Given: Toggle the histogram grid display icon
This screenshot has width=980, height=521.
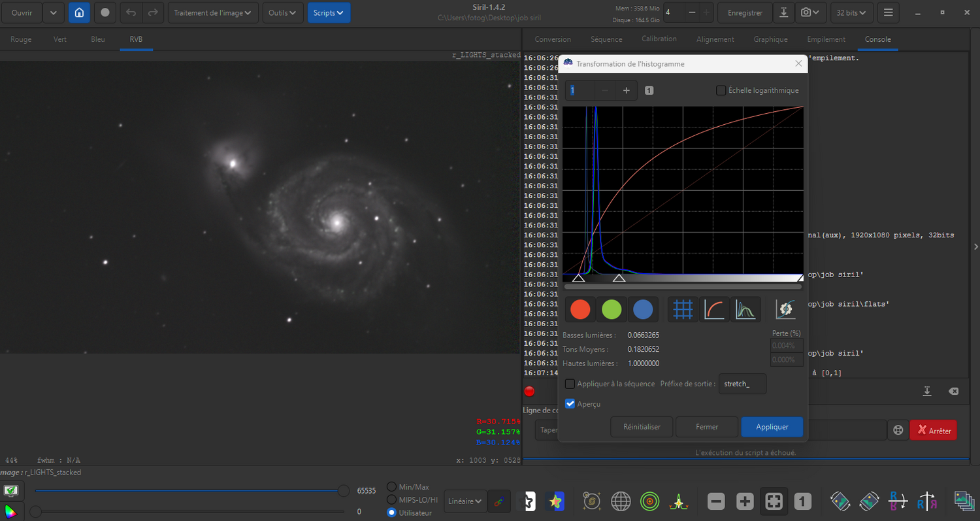Looking at the screenshot, I should coord(683,309).
